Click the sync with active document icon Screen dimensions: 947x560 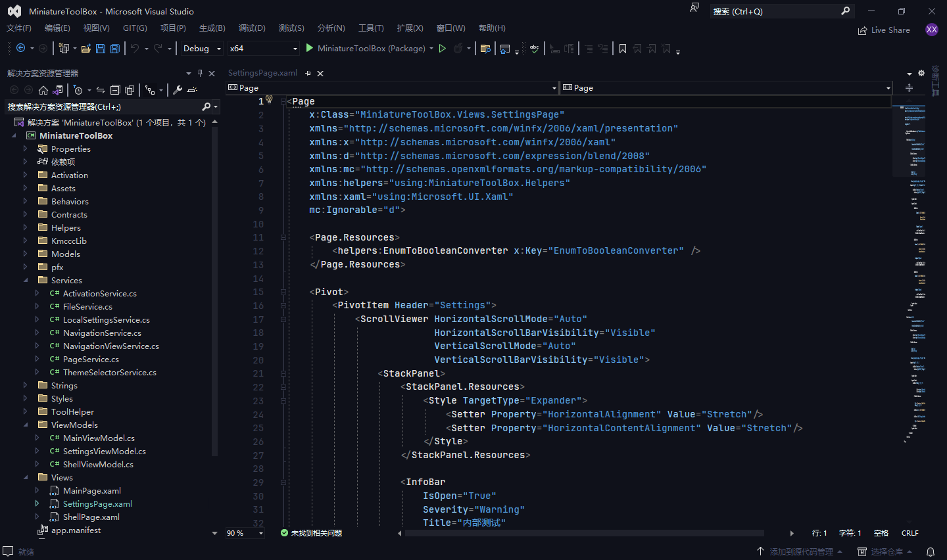[x=101, y=90]
